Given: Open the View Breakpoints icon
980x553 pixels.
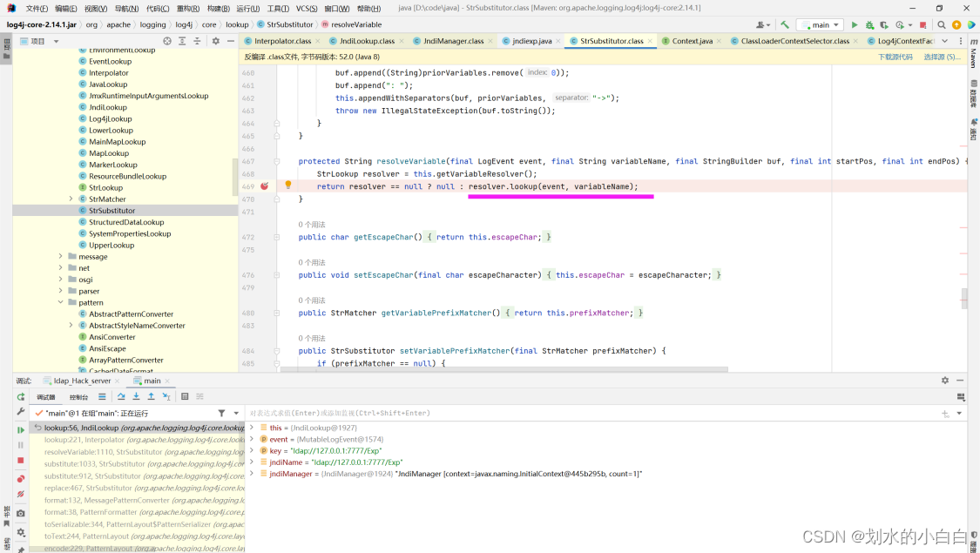Looking at the screenshot, I should [21, 479].
